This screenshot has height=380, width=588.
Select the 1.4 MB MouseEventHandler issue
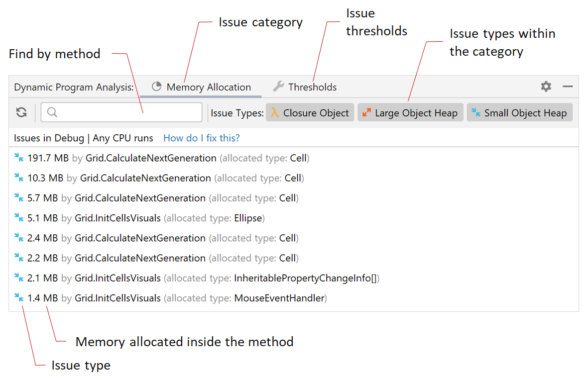coord(171,298)
